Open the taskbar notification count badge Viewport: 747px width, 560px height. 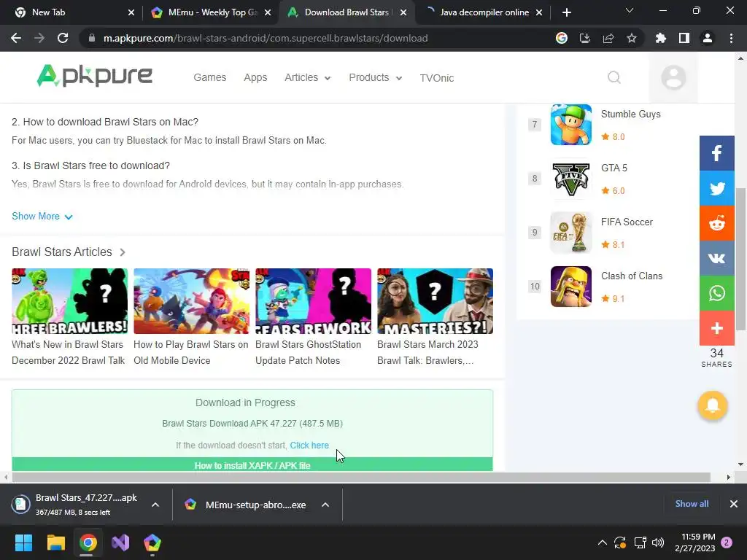click(727, 542)
